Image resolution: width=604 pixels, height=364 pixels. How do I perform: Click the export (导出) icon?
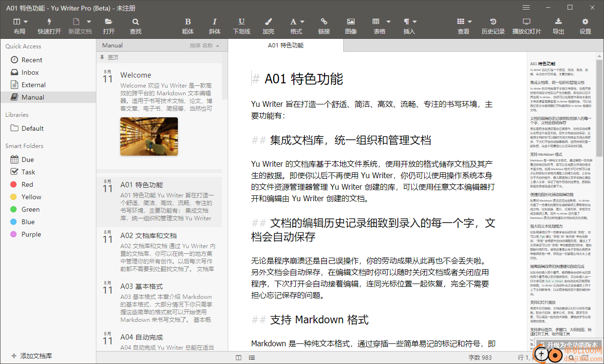coord(558,22)
